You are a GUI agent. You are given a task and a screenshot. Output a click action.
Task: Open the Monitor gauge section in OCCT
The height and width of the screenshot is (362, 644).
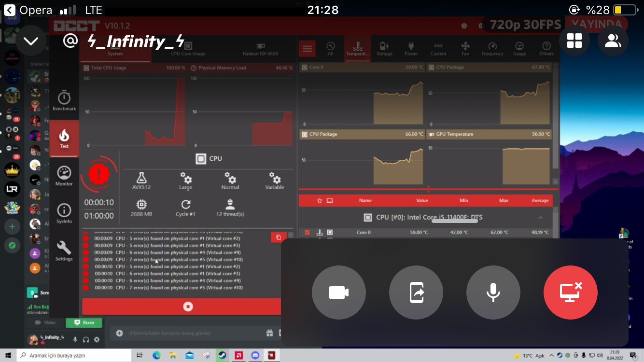[64, 176]
